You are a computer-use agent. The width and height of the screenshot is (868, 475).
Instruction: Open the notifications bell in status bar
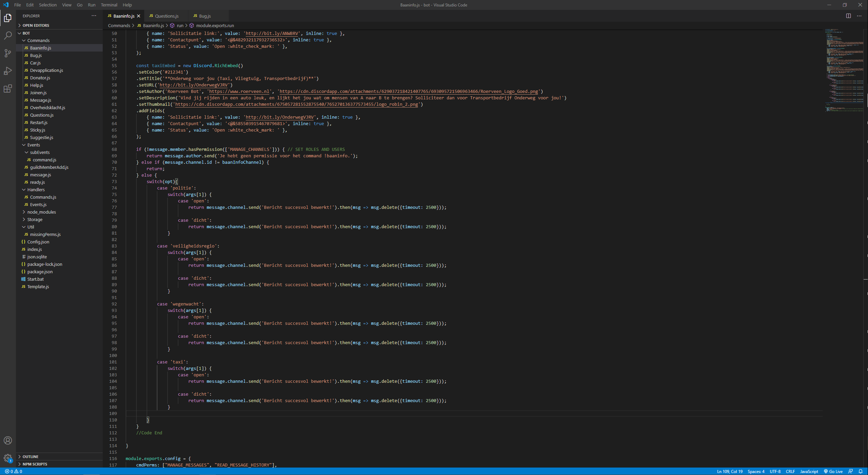click(x=860, y=471)
